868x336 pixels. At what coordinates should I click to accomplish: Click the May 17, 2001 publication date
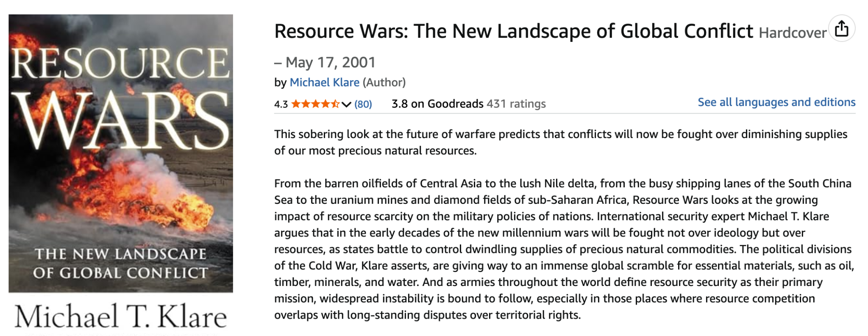[331, 62]
